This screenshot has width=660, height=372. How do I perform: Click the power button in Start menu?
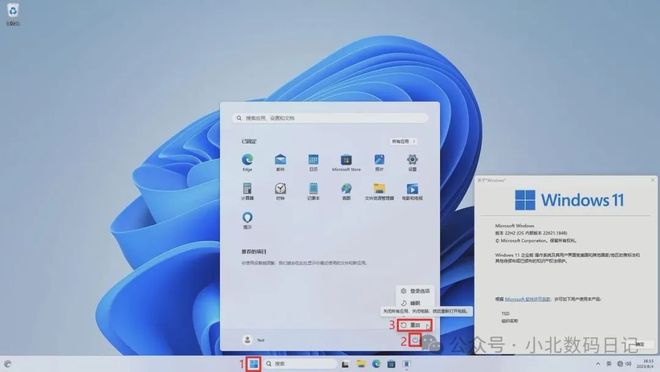tap(415, 340)
